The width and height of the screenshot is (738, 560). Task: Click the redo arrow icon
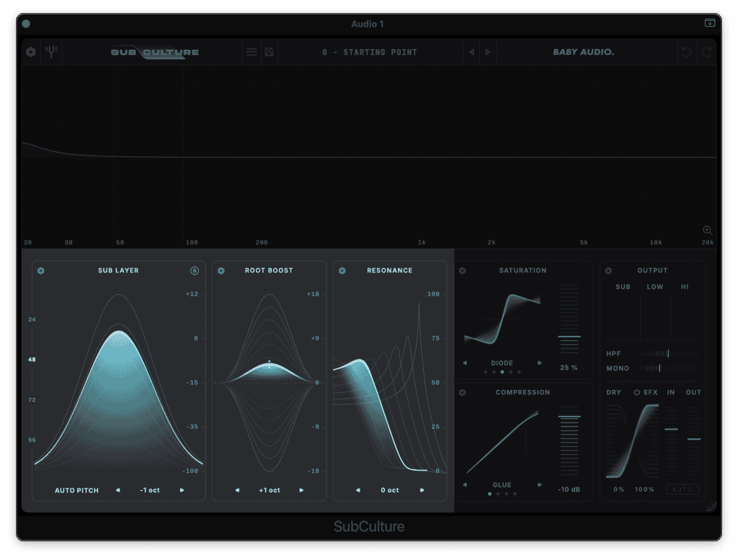point(706,52)
